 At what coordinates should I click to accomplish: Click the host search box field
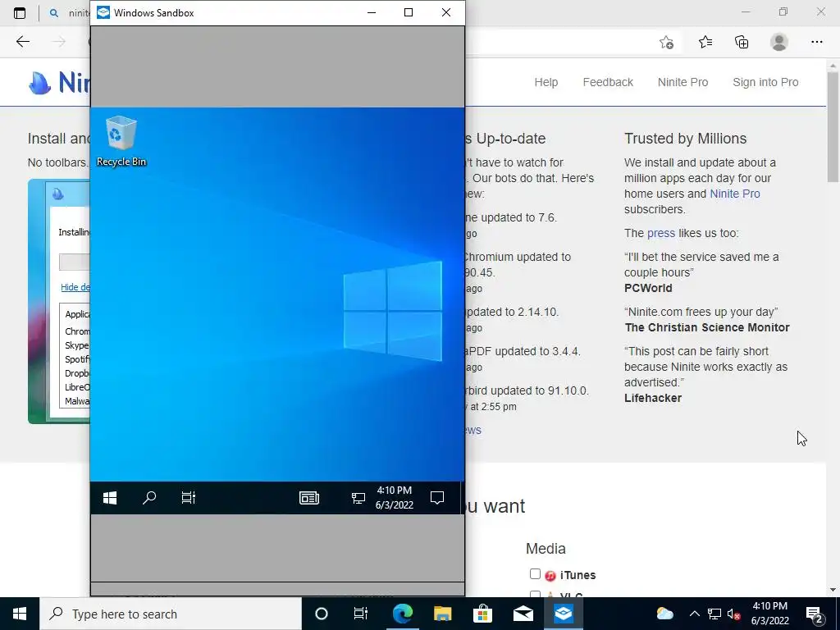(x=171, y=614)
